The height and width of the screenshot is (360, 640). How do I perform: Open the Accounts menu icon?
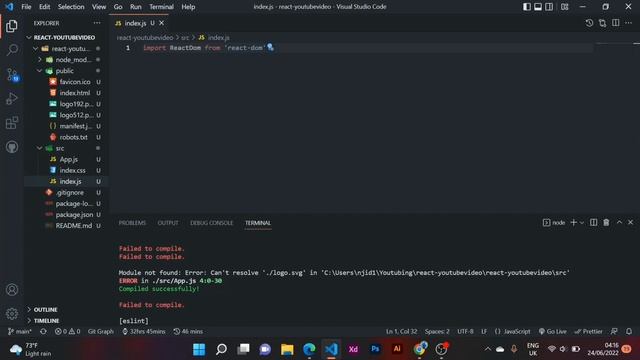tap(12, 290)
